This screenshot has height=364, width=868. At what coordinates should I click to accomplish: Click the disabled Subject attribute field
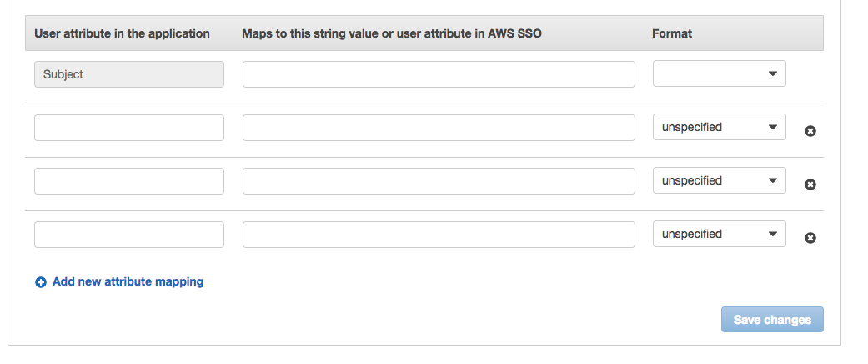pyautogui.click(x=129, y=74)
